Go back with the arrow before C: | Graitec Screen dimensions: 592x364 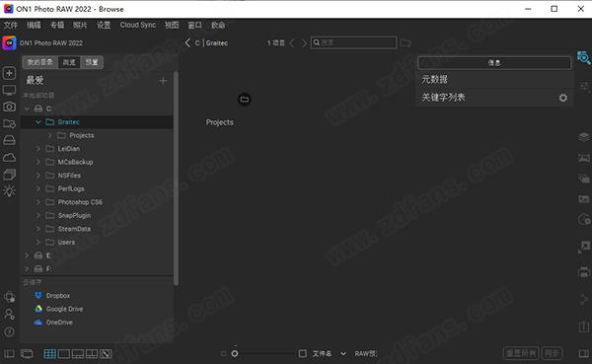click(187, 42)
